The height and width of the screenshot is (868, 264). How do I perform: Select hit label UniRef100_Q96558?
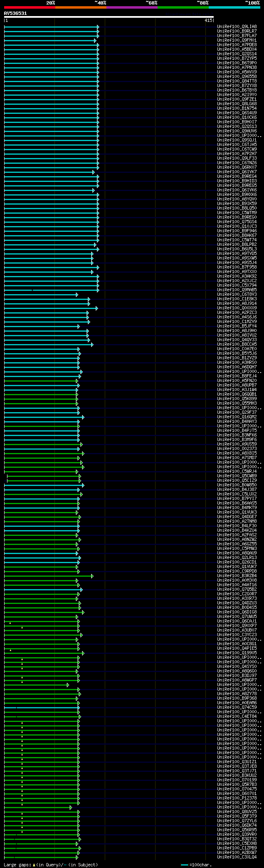237,77
